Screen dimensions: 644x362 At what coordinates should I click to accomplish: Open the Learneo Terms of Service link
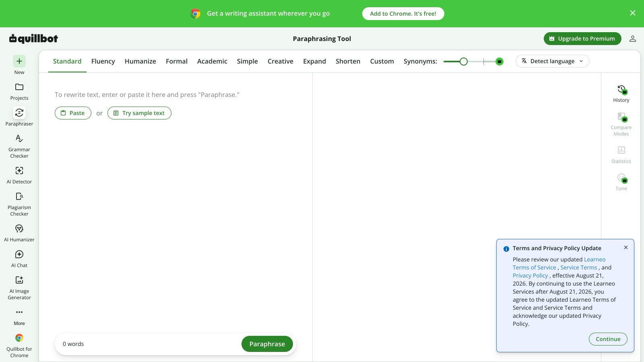(x=559, y=263)
